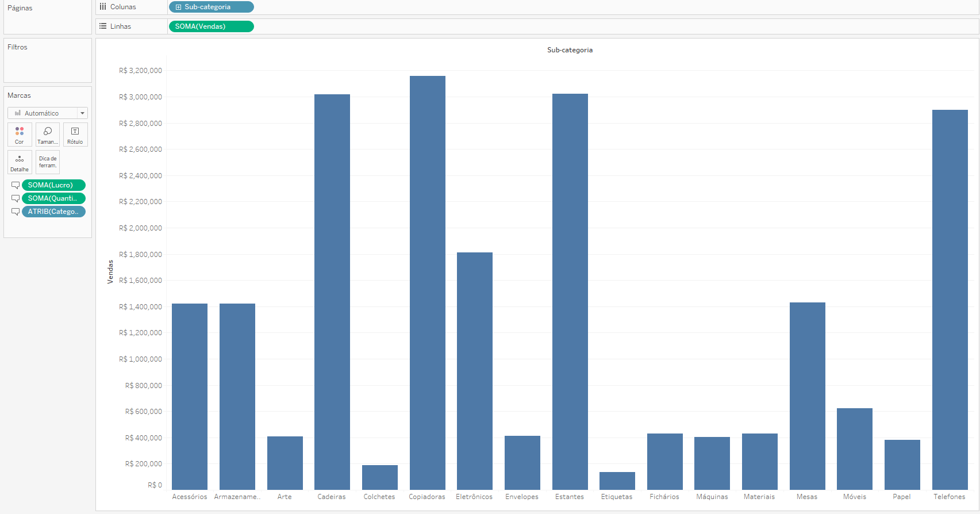This screenshot has height=514, width=980.
Task: Click the Acessórios axis label
Action: point(190,497)
